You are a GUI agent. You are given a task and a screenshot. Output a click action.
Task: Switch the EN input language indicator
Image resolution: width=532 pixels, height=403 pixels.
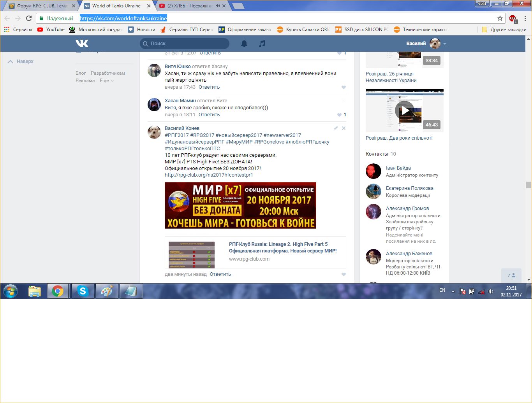coord(442,290)
